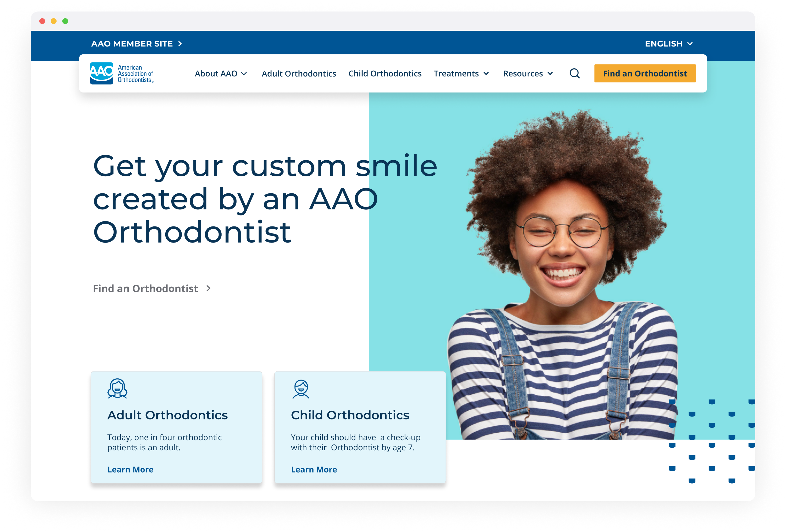Go to Adult Orthodontics nav item
This screenshot has height=532, width=786.
tap(299, 73)
